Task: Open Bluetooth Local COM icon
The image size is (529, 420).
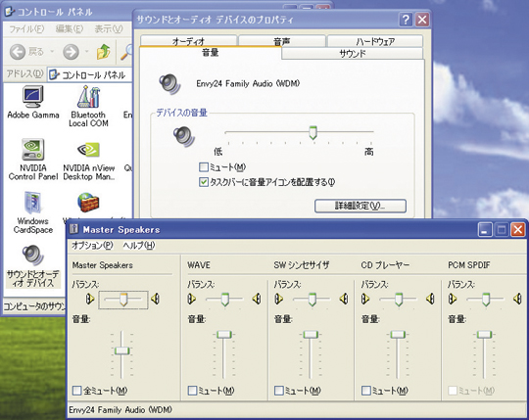Action: click(89, 97)
